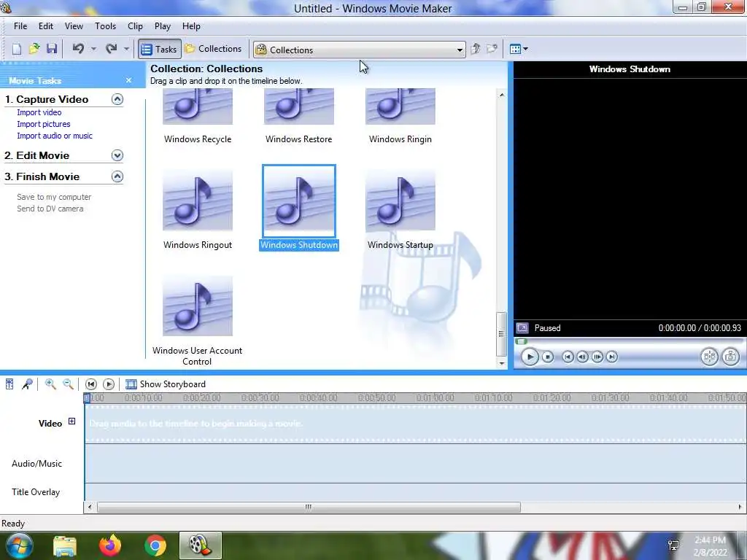
Task: Select the Windows Shutdown audio clip
Action: [x=298, y=208]
